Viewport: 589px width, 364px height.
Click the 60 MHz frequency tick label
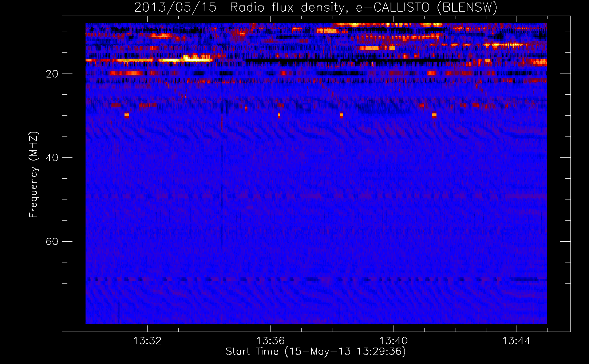click(52, 241)
